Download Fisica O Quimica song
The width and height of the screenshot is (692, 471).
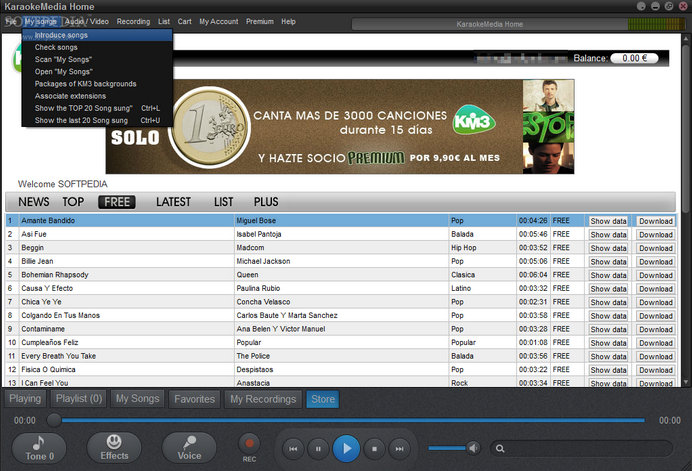pos(655,370)
